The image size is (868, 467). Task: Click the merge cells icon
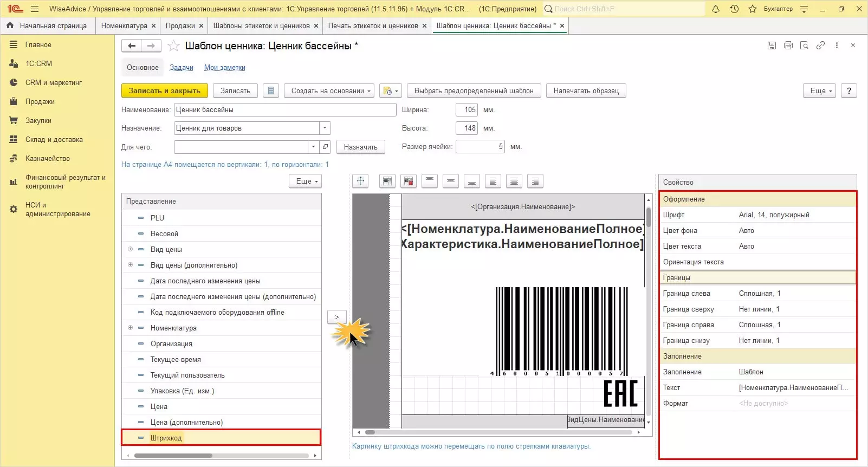pos(387,181)
